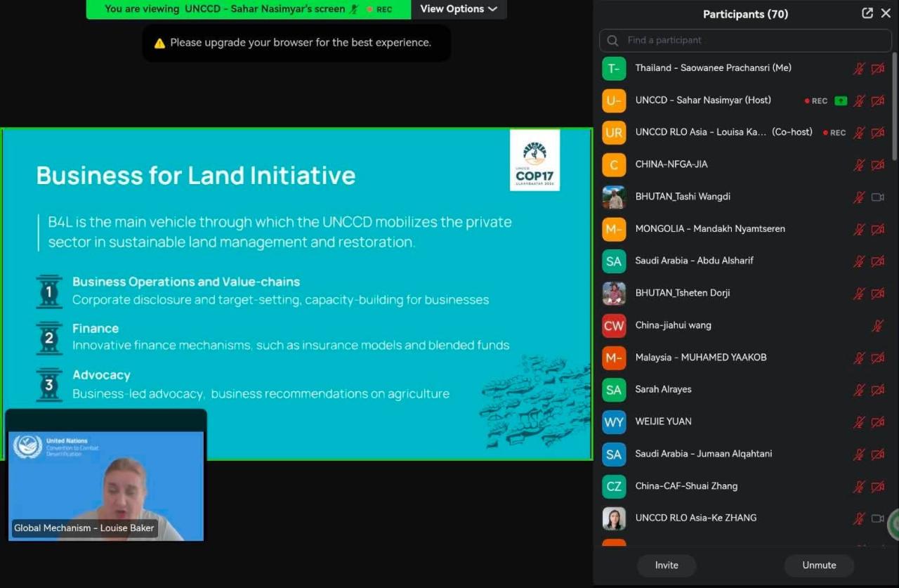Toggle the microphone icon for Saowanee Prachansri (Me)
The width and height of the screenshot is (899, 588).
pos(859,68)
